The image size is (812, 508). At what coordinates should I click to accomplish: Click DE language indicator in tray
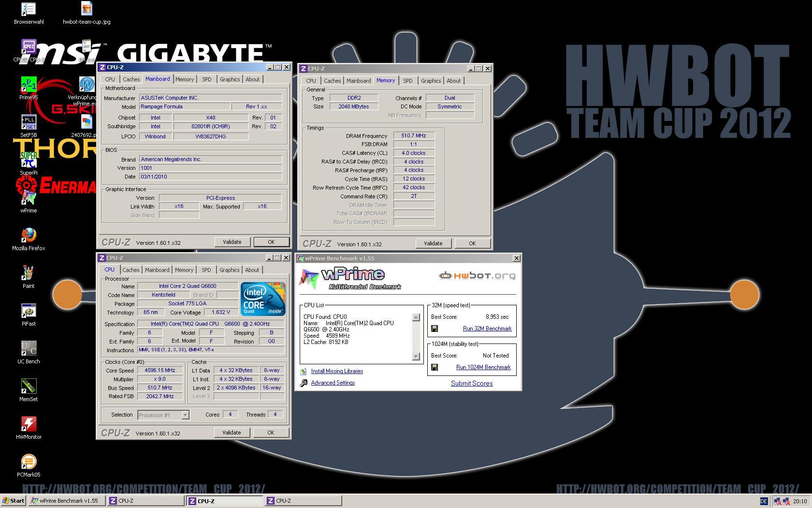coord(764,501)
